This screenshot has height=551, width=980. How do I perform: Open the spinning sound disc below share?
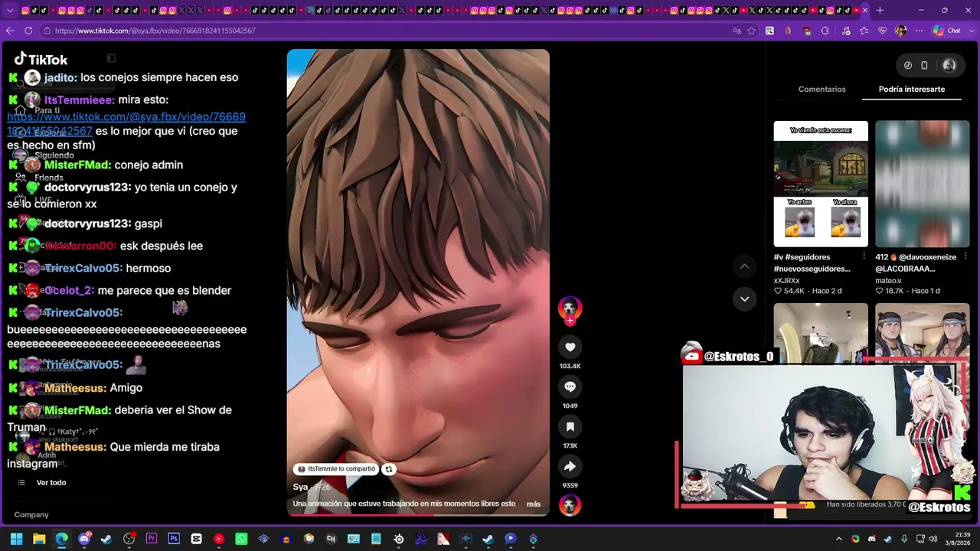tap(570, 506)
